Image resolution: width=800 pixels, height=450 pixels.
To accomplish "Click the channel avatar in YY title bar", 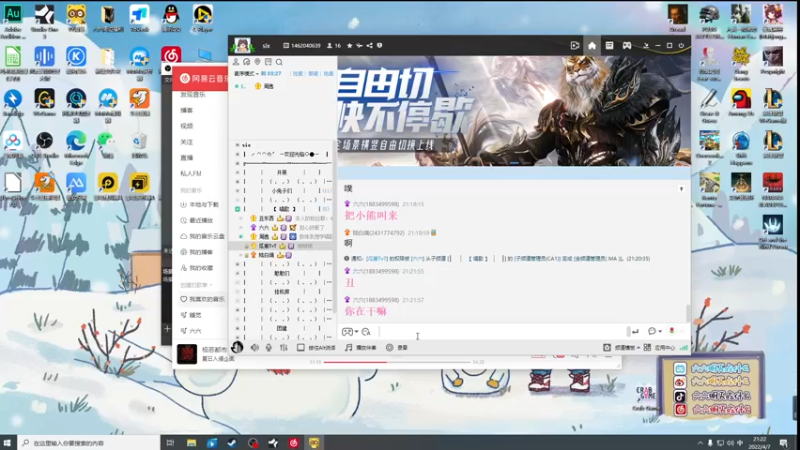I will [x=242, y=45].
